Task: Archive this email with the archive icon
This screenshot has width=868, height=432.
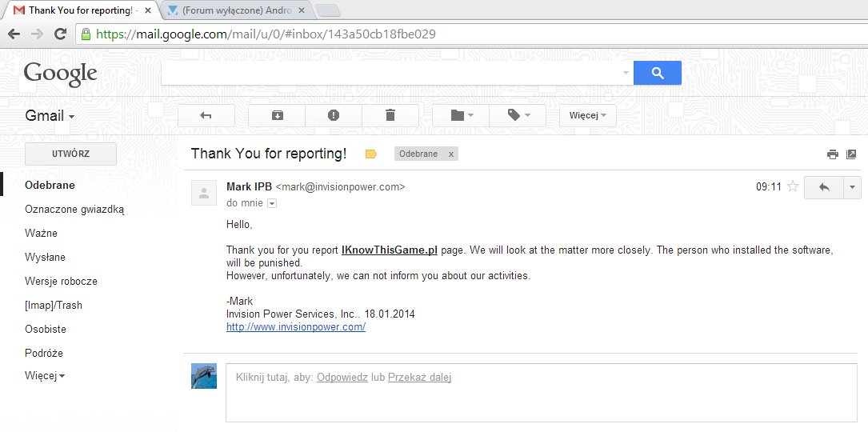Action: [277, 115]
